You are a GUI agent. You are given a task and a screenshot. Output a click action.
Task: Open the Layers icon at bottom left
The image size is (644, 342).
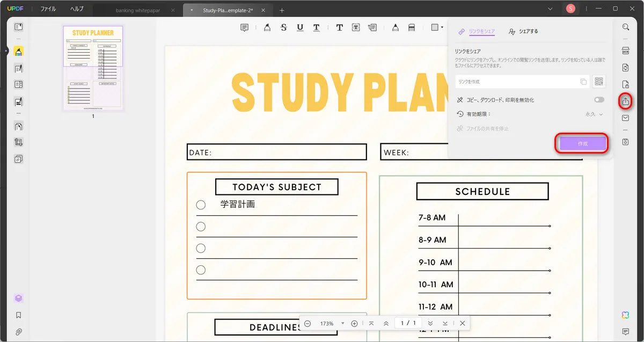[19, 299]
